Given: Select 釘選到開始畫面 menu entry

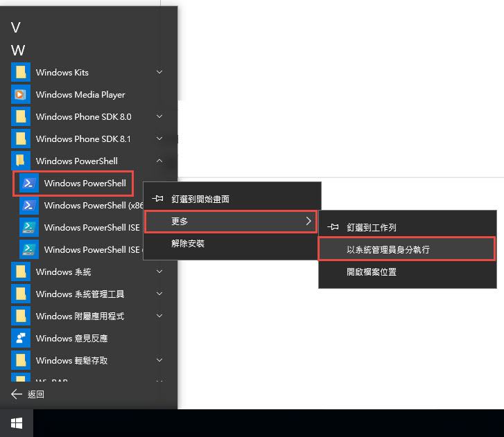Looking at the screenshot, I should [232, 199].
